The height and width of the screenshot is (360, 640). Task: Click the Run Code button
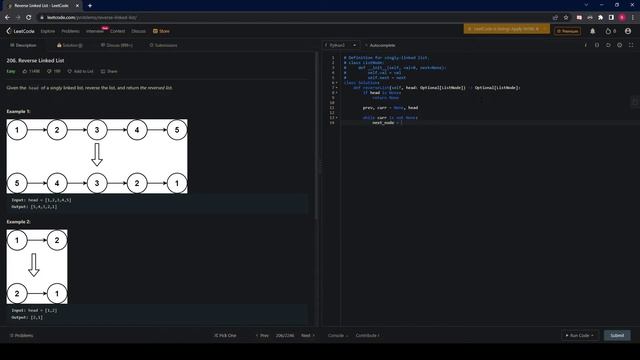tap(580, 336)
